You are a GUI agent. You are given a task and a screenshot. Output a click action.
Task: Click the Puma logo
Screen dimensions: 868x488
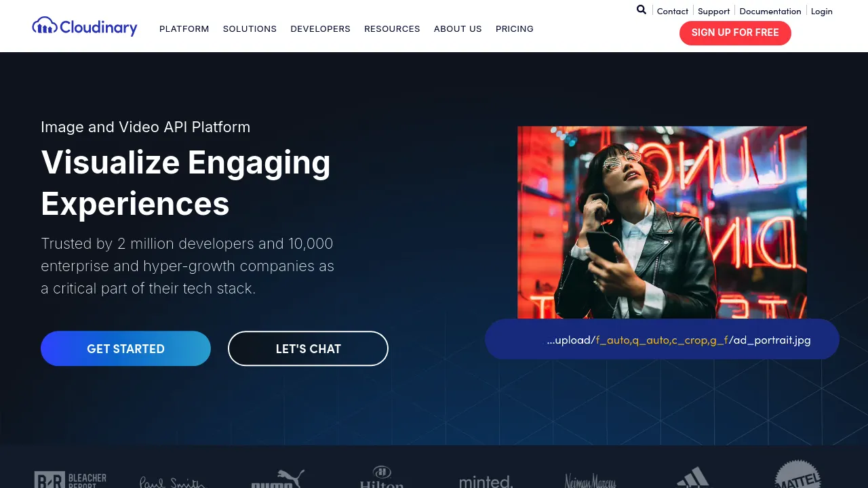coord(277,479)
